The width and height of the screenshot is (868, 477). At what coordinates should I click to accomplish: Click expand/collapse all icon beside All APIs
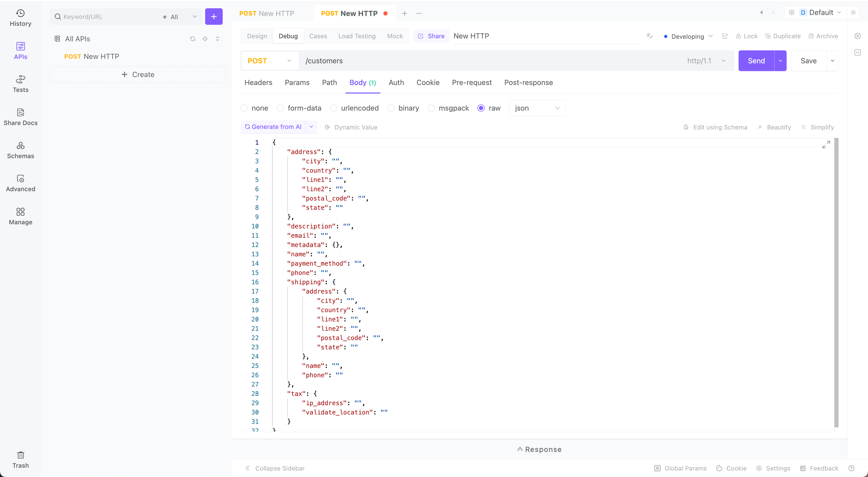217,39
